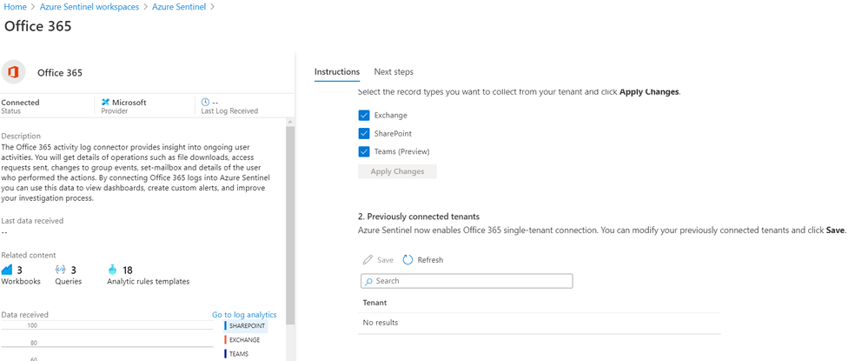Open Azure Sentinel breadcrumb link
The width and height of the screenshot is (868, 361).
click(x=179, y=7)
